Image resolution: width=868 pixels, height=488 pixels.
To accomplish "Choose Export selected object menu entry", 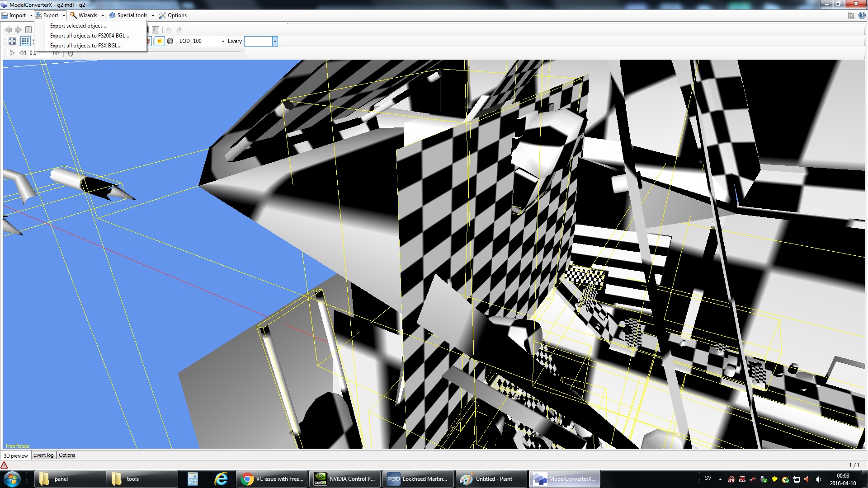I will point(78,26).
